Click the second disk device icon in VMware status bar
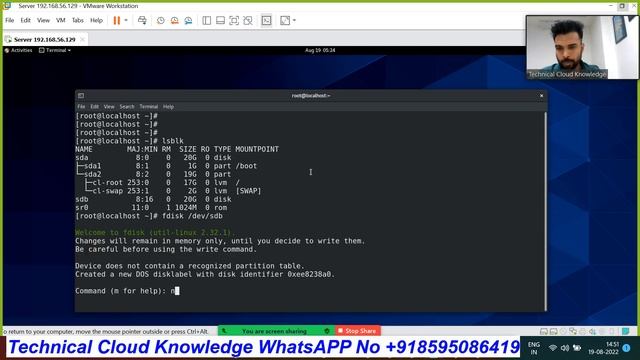 click(553, 331)
